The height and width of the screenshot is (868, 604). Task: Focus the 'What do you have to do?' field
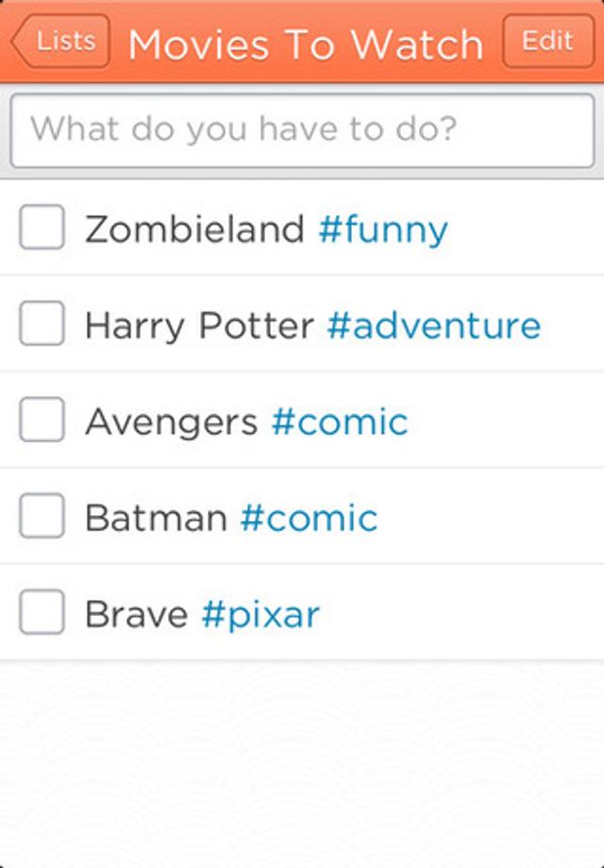pyautogui.click(x=302, y=129)
